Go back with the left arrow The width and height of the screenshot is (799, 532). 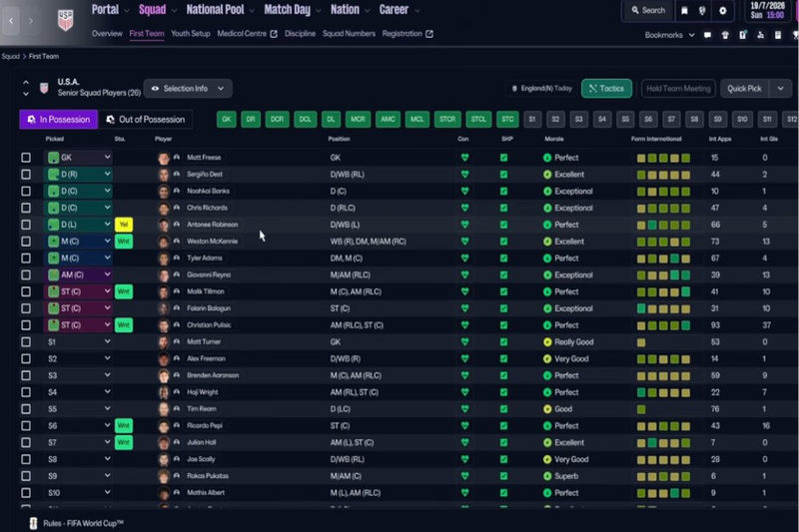point(11,21)
